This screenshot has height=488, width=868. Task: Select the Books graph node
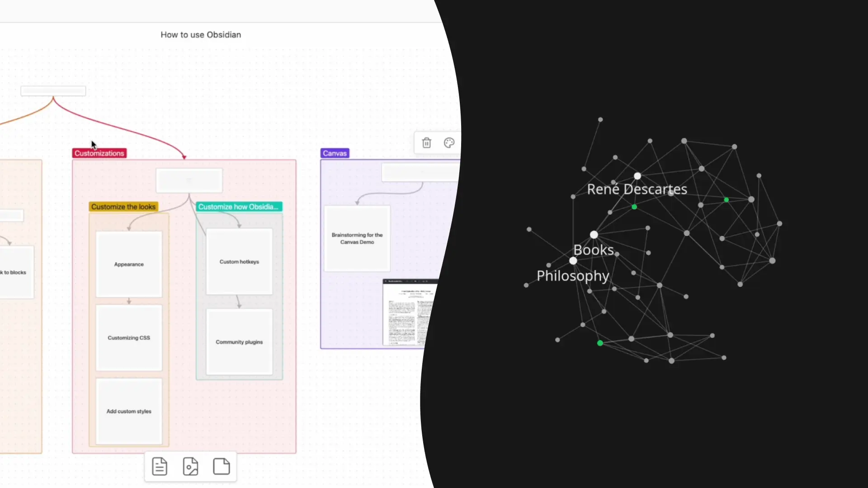click(594, 235)
